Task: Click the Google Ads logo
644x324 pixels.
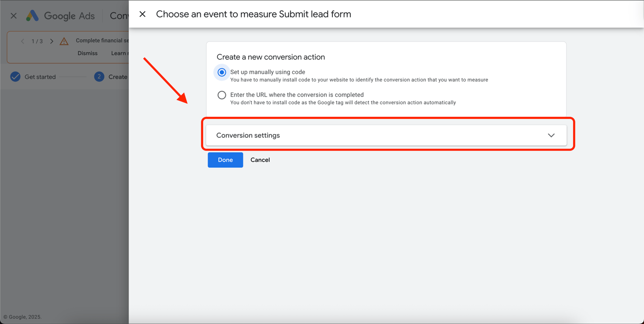Action: [x=32, y=16]
